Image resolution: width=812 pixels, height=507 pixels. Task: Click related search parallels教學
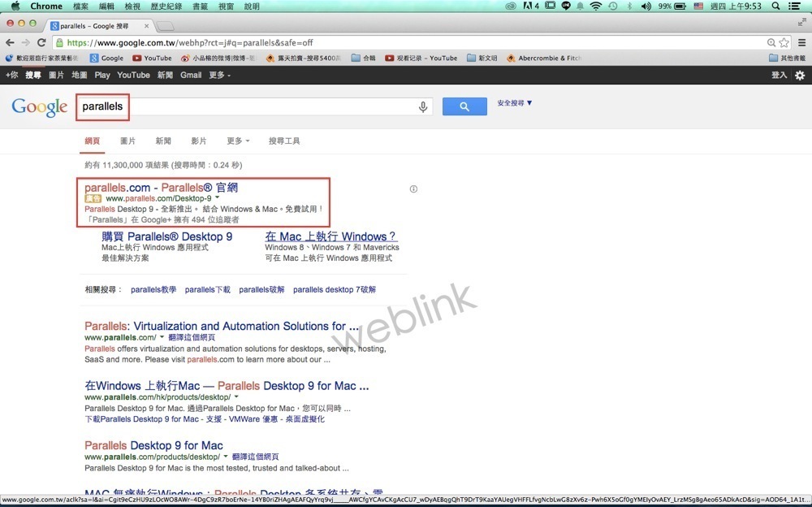tap(153, 290)
